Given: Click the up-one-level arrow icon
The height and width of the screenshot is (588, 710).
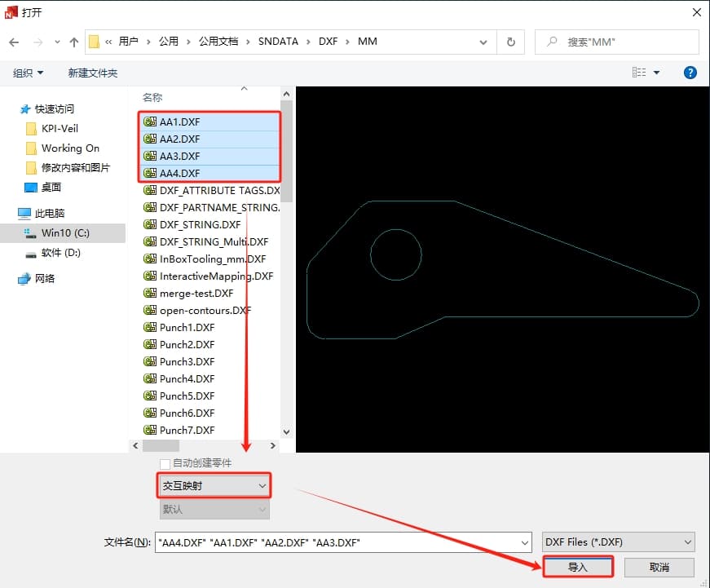Looking at the screenshot, I should click(74, 42).
